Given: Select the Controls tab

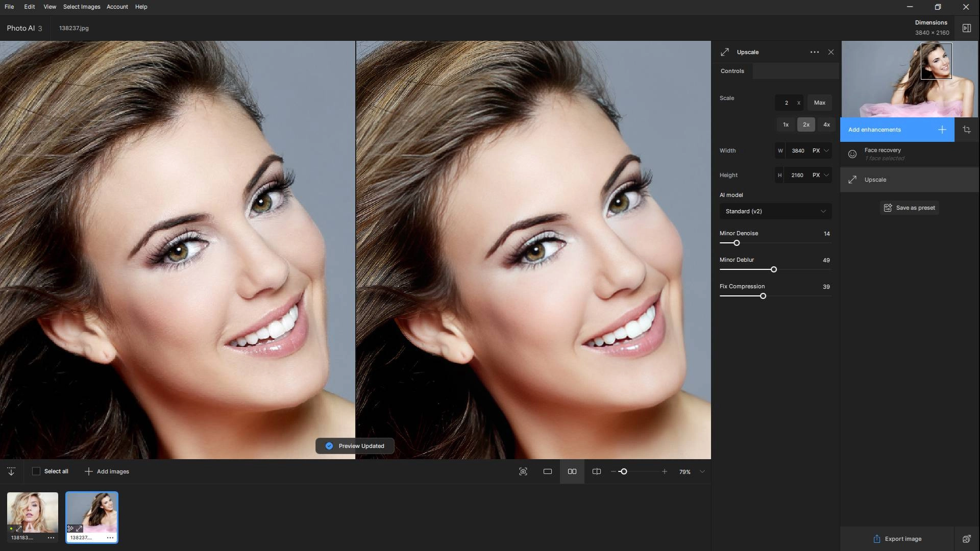Looking at the screenshot, I should coord(732,71).
